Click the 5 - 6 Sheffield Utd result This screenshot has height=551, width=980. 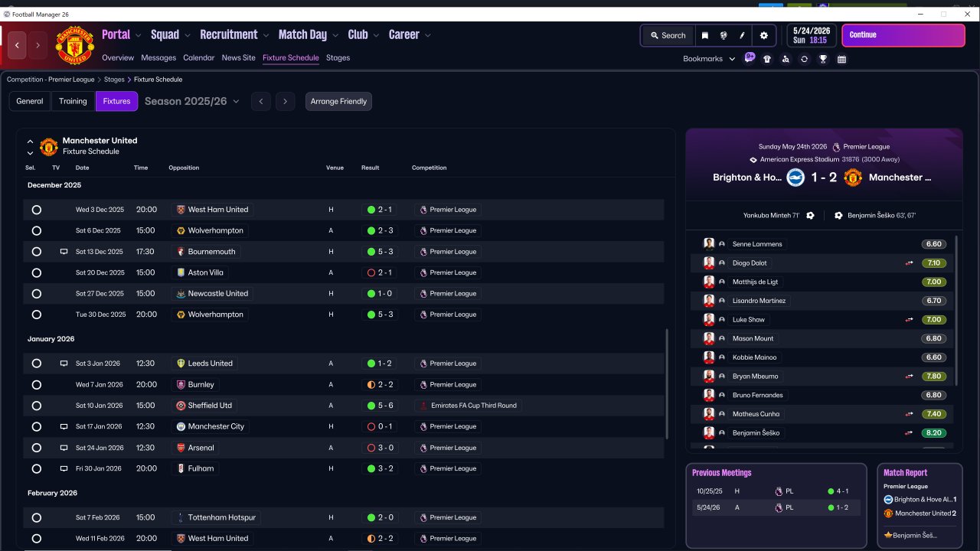381,406
